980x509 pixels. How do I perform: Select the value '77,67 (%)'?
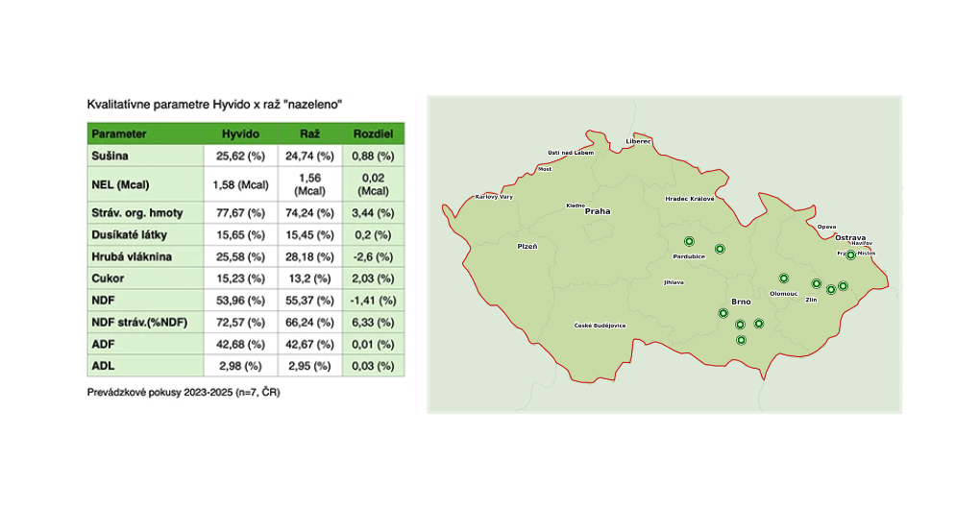tap(240, 213)
